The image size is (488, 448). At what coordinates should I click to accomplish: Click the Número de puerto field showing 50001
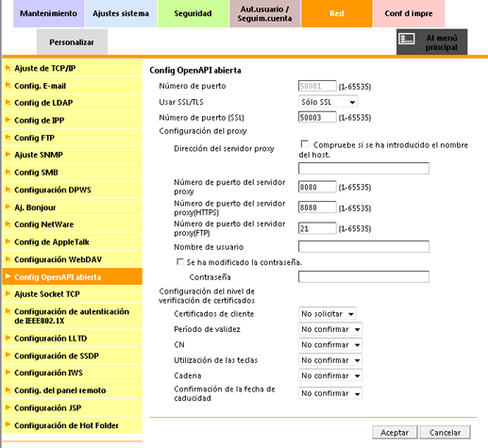[317, 86]
